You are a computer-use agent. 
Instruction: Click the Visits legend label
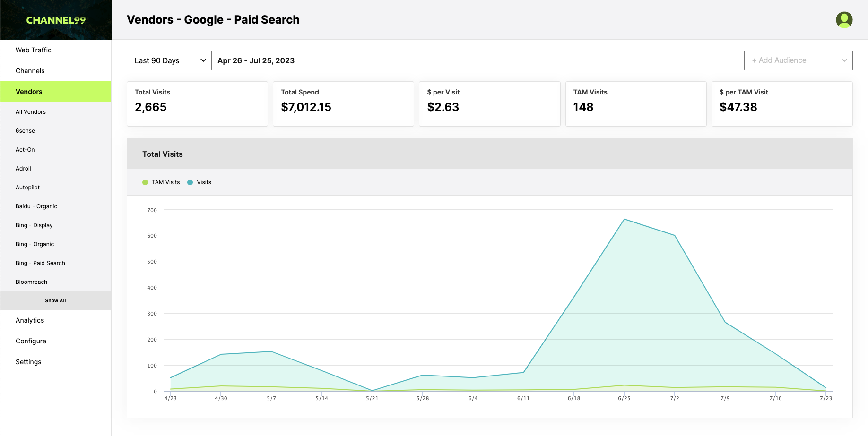coord(204,182)
